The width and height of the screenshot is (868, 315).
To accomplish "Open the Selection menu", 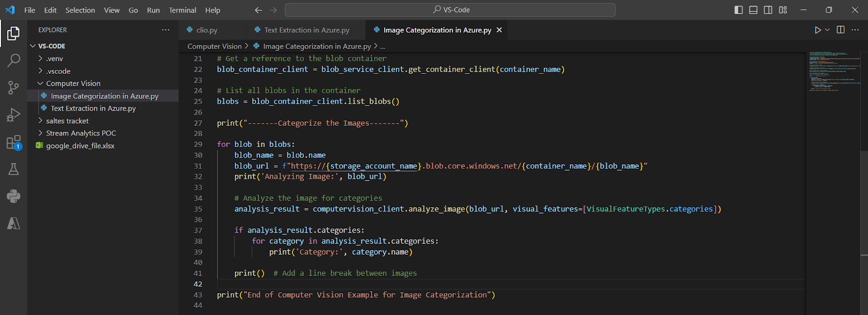I will click(80, 10).
